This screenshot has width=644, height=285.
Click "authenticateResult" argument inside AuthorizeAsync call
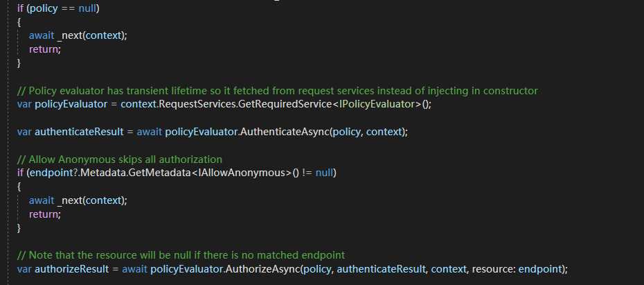tap(381, 269)
